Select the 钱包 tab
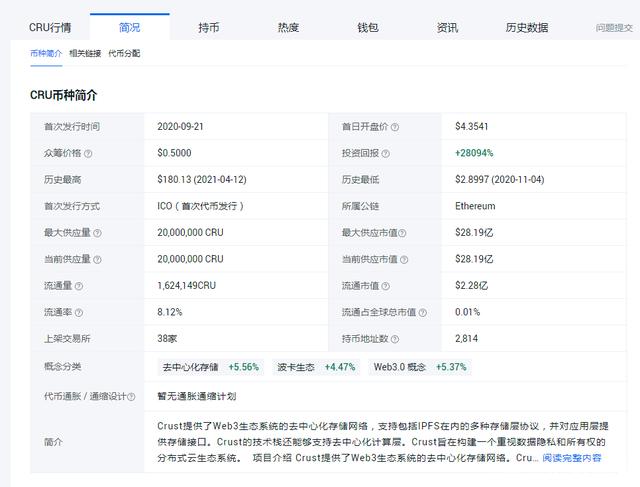This screenshot has height=487, width=640. 368,28
